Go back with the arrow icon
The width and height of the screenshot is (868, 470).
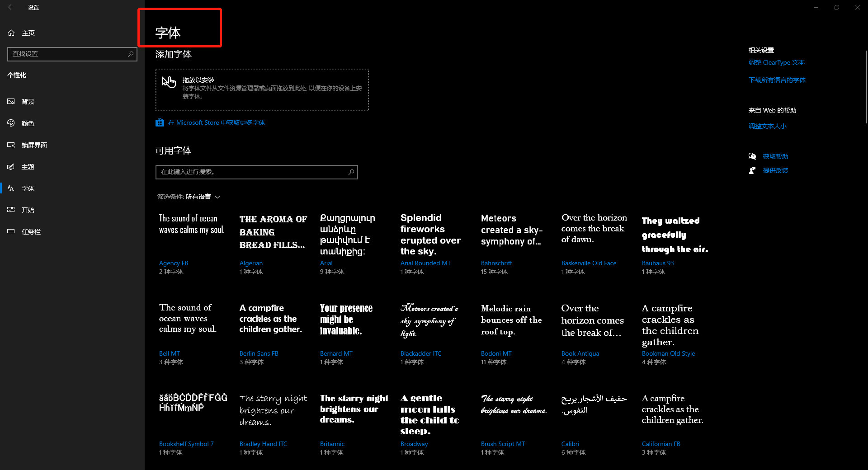click(x=11, y=7)
